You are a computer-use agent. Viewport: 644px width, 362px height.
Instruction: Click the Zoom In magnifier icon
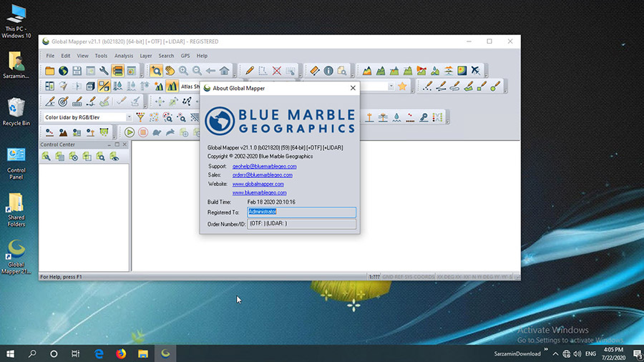(183, 71)
